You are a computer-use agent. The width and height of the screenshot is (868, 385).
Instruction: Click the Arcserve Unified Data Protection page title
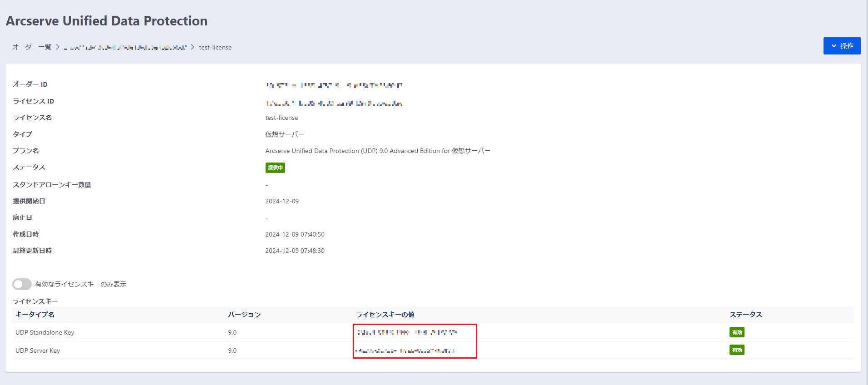107,21
